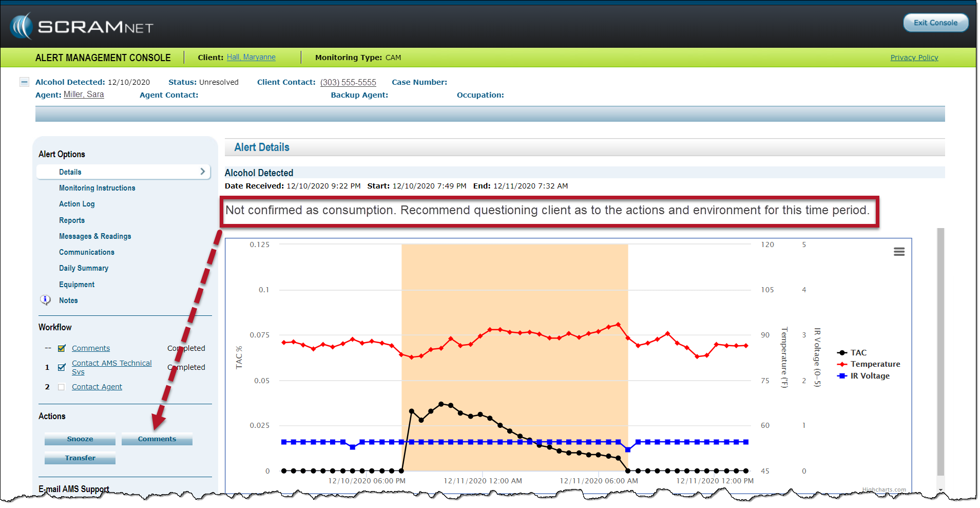
Task: Collapse the alert header minus icon
Action: [24, 82]
